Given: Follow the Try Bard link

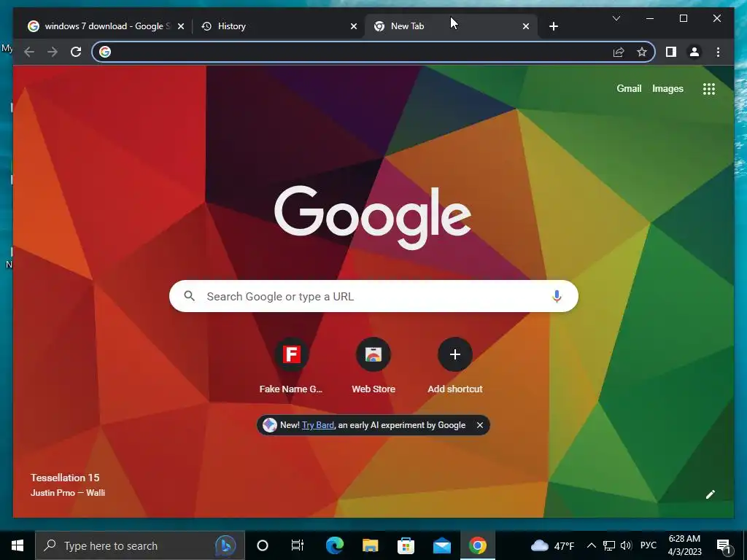Looking at the screenshot, I should [x=318, y=425].
